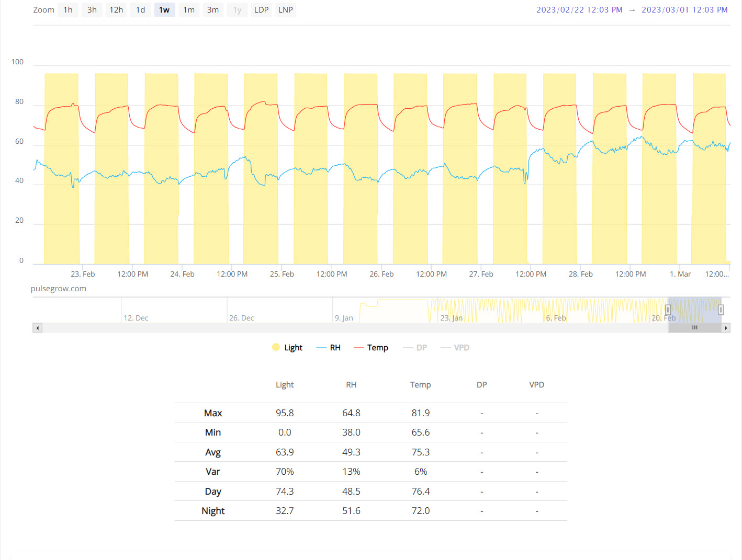742x560 pixels.
Task: Click navigator scroll right arrow
Action: pos(726,328)
